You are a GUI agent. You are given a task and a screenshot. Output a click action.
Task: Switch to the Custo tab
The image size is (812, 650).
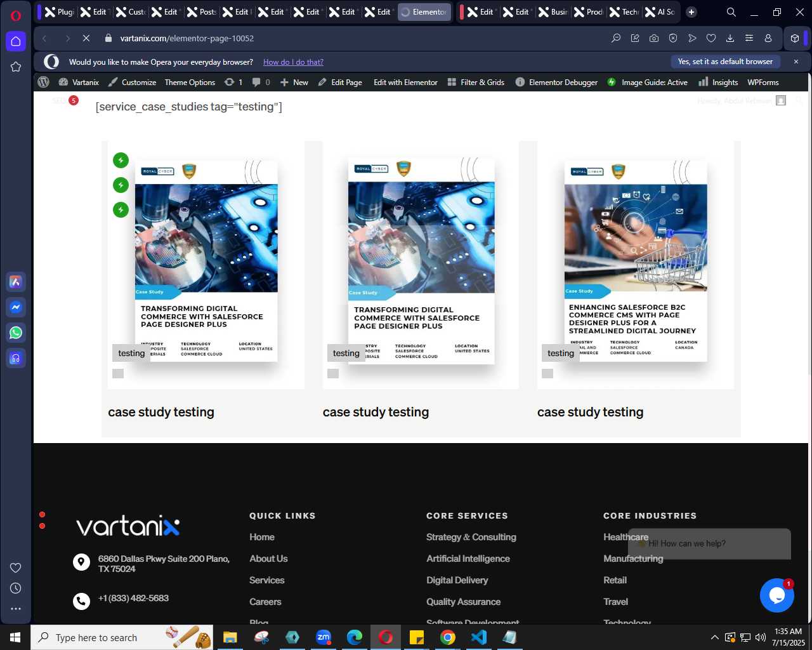coord(131,12)
